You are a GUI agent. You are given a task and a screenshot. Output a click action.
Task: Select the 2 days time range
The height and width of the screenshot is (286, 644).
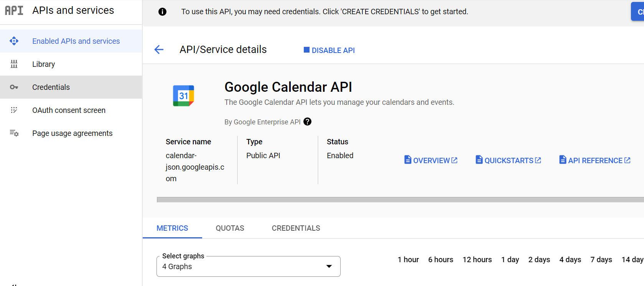tap(539, 260)
